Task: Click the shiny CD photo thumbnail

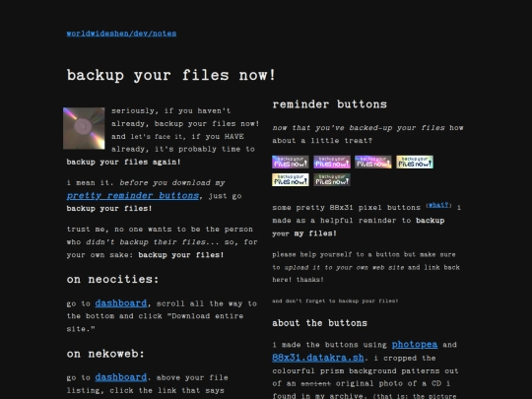Action: coord(84,128)
